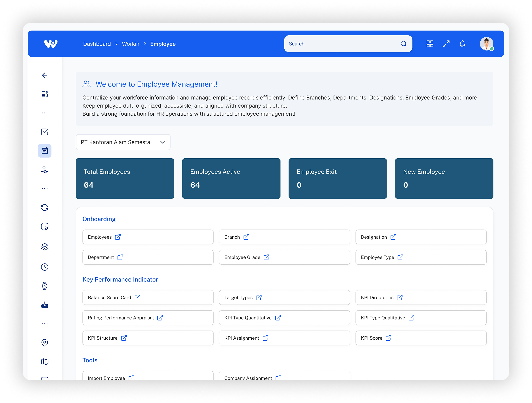Select the calendar icon in sidebar
Screen dimensions: 532x403
click(45, 151)
